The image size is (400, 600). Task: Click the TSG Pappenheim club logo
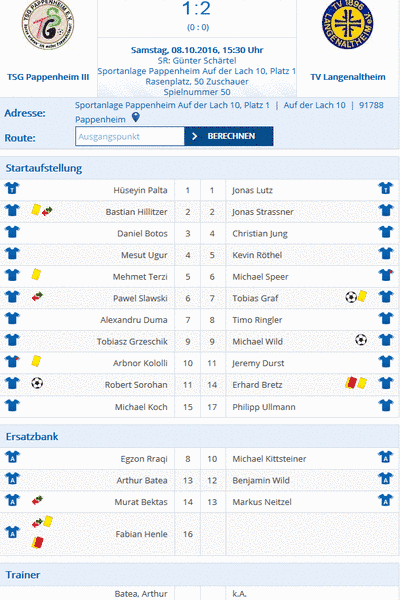click(47, 25)
